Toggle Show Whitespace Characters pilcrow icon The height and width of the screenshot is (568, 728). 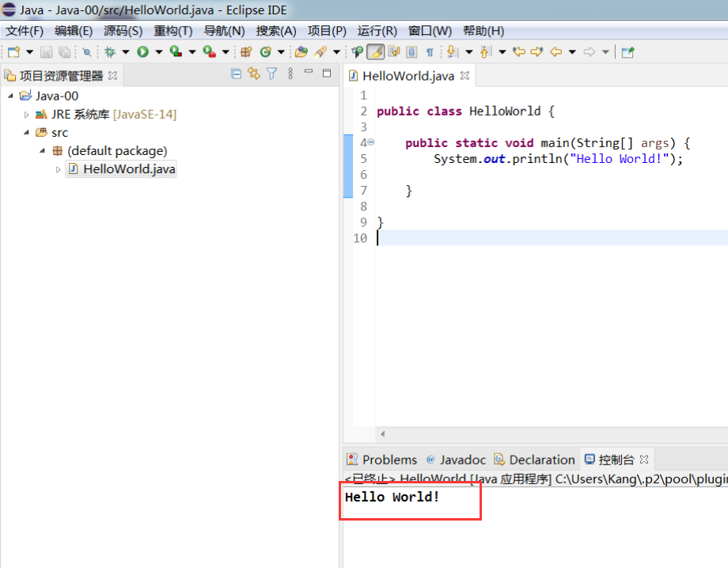[430, 52]
